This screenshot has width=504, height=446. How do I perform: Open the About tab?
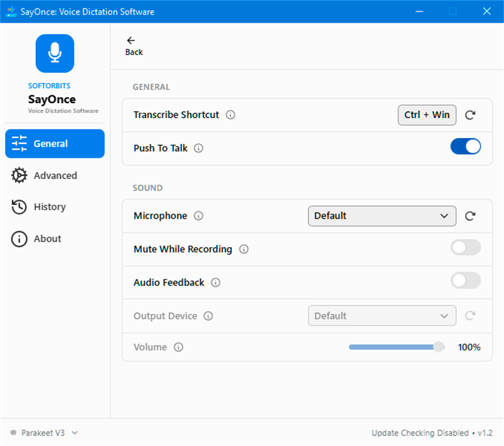(55, 239)
